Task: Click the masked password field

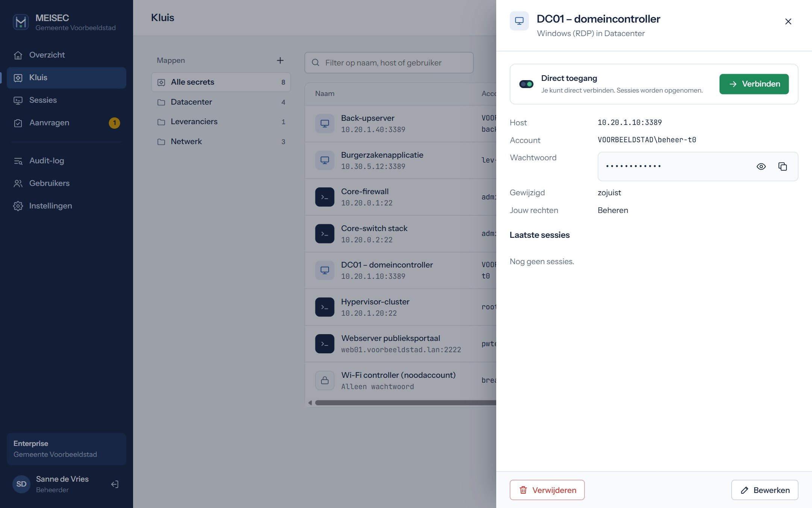Action: (698, 167)
